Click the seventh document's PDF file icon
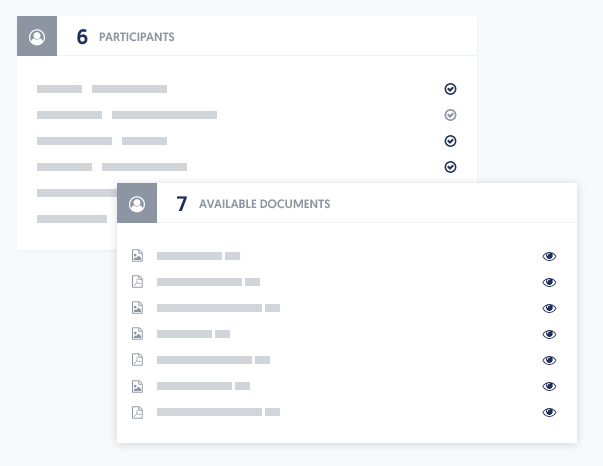Image resolution: width=603 pixels, height=466 pixels. [138, 412]
